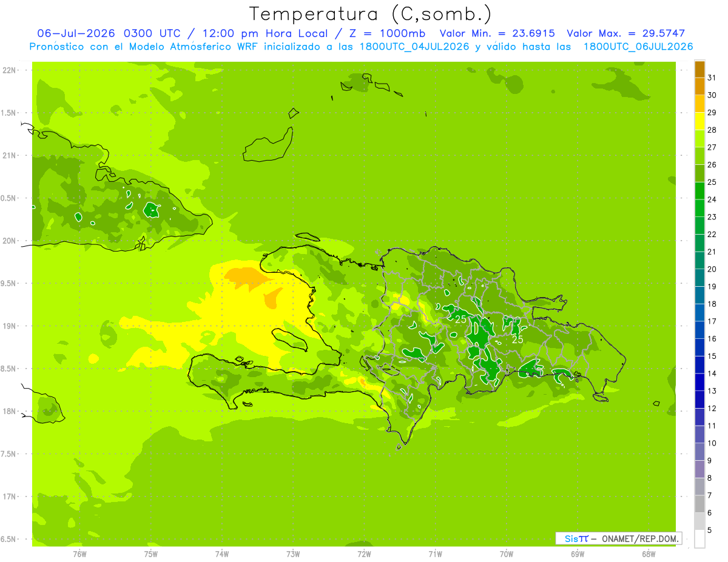Select the '6.5N' latitude tick label
The height and width of the screenshot is (562, 728).
pos(9,540)
